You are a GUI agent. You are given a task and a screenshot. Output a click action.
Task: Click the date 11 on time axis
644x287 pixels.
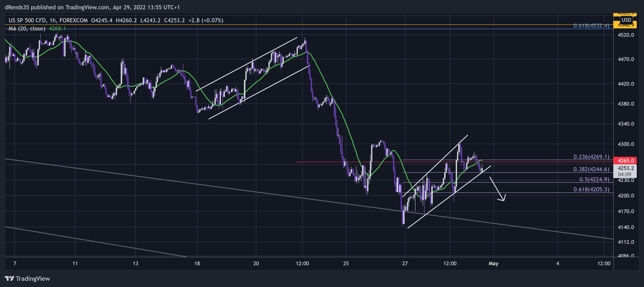(x=75, y=263)
